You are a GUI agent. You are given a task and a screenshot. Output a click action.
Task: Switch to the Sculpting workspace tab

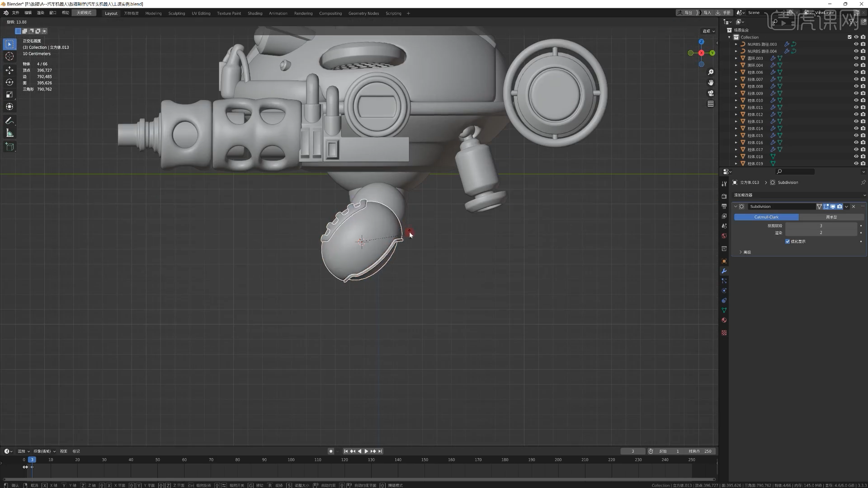pos(177,13)
